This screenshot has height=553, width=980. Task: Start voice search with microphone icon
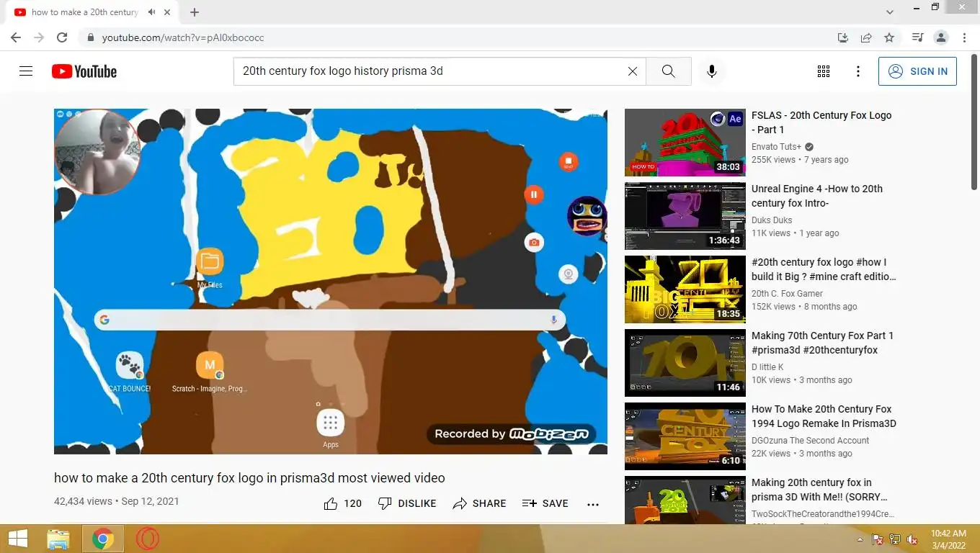pyautogui.click(x=711, y=71)
